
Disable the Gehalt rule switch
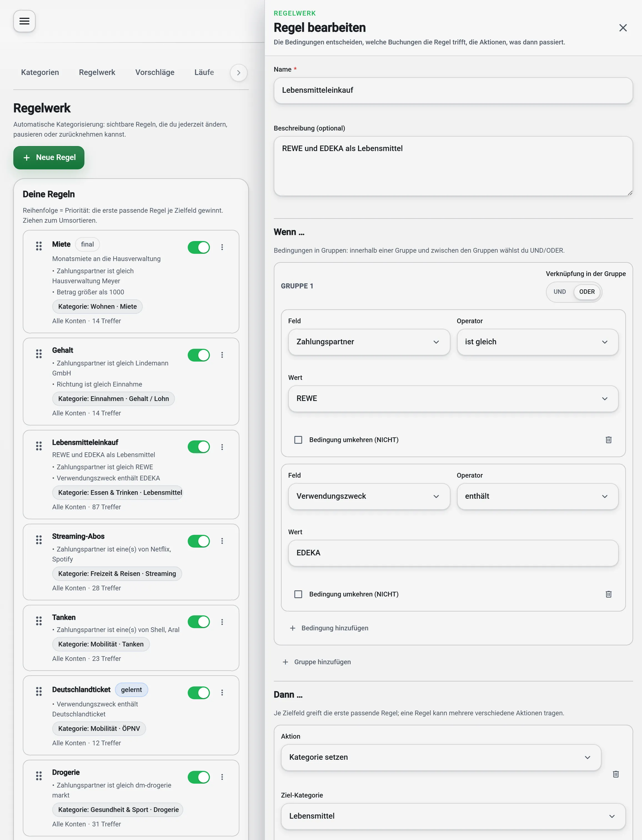click(199, 355)
